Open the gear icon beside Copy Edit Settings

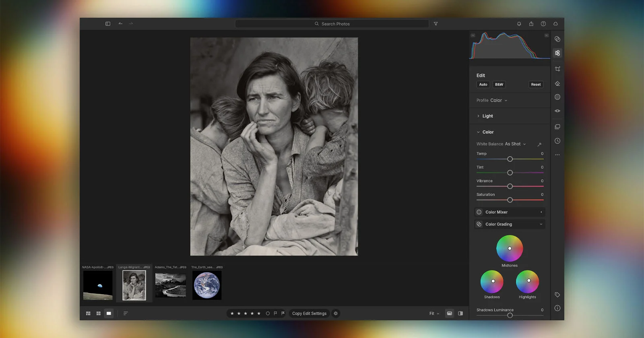[x=336, y=313]
